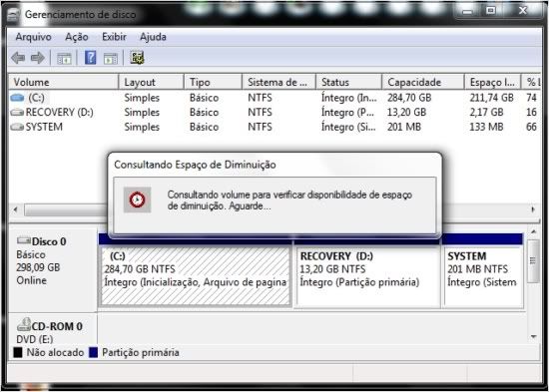The height and width of the screenshot is (392, 549).
Task: Sort by the Espaço l... column header
Action: click(x=493, y=82)
